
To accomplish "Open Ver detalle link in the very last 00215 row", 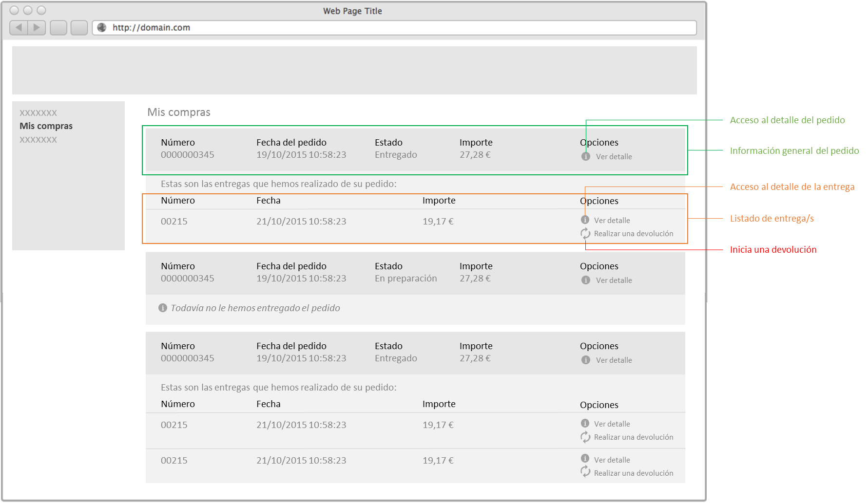I will (612, 460).
